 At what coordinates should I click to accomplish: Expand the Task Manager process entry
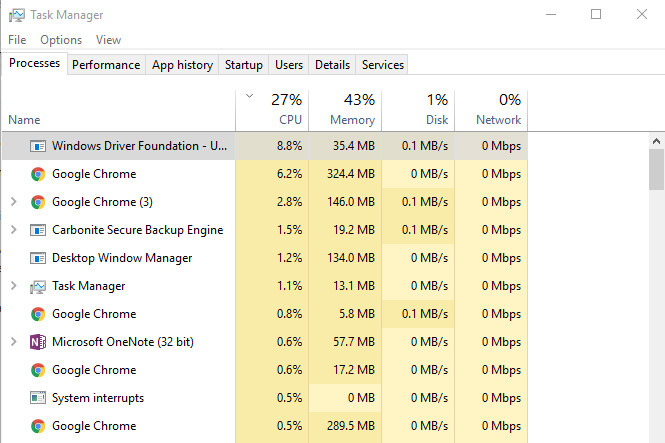(x=14, y=286)
